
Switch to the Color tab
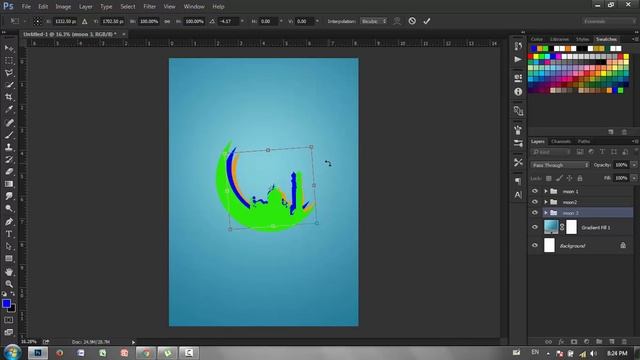coord(537,39)
